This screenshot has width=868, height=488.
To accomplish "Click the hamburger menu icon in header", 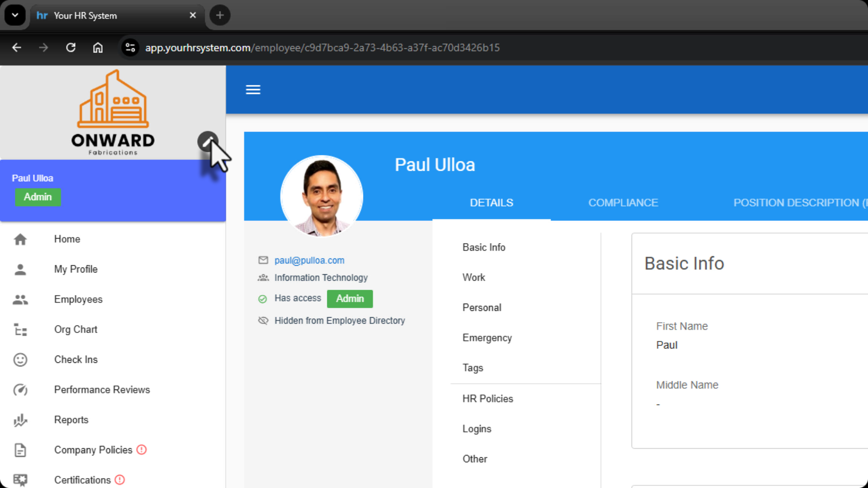I will 253,89.
